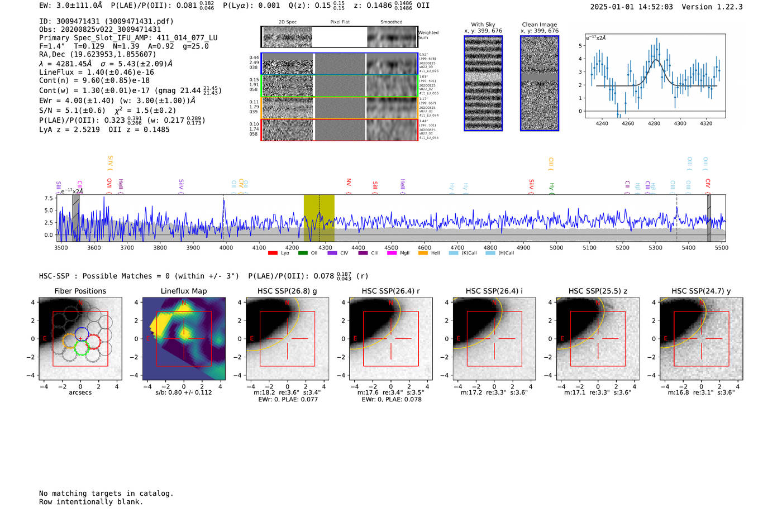Click the (K)CaII legend swatch
Viewport: 782px width, 532px height.
coord(454,253)
